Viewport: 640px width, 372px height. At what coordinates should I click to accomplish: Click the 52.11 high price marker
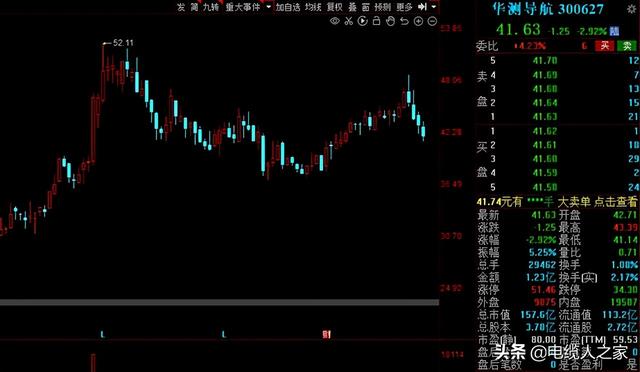point(123,43)
